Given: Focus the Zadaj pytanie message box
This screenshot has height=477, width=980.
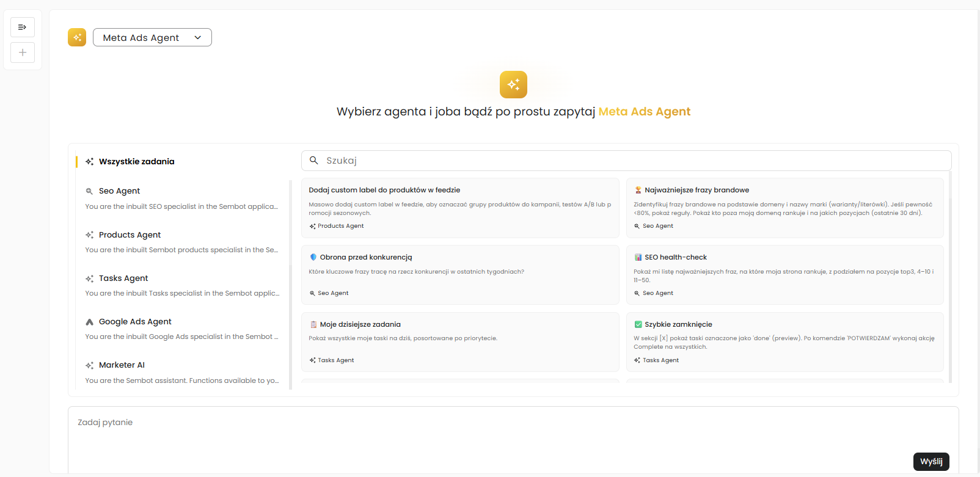Looking at the screenshot, I should coord(513,439).
